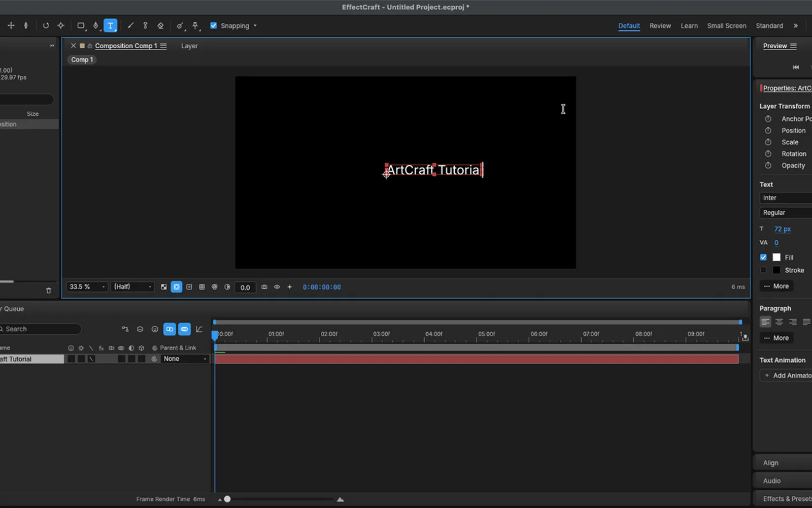Open the 33.5 % magnification dropdown
Screen dimensions: 812x508
click(x=86, y=287)
